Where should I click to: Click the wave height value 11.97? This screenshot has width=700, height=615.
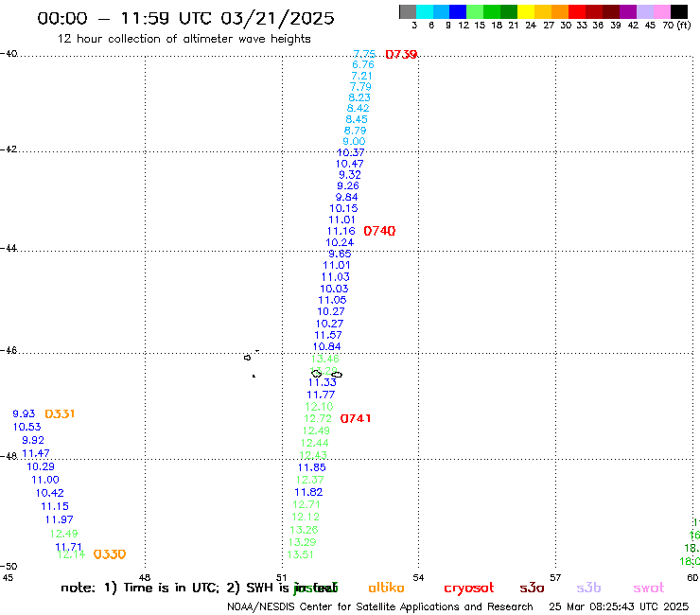click(x=60, y=519)
